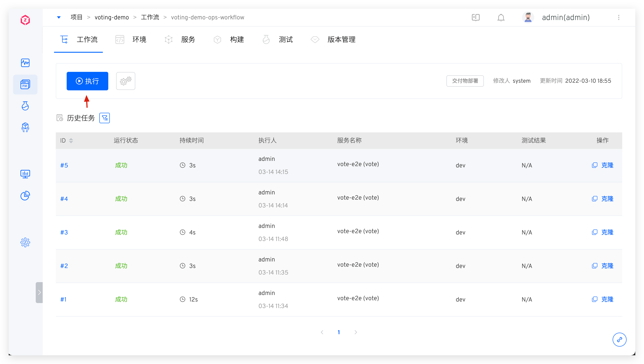Expand the breadcrumb dropdown caret near 项目
This screenshot has height=364, width=644.
[x=59, y=17]
